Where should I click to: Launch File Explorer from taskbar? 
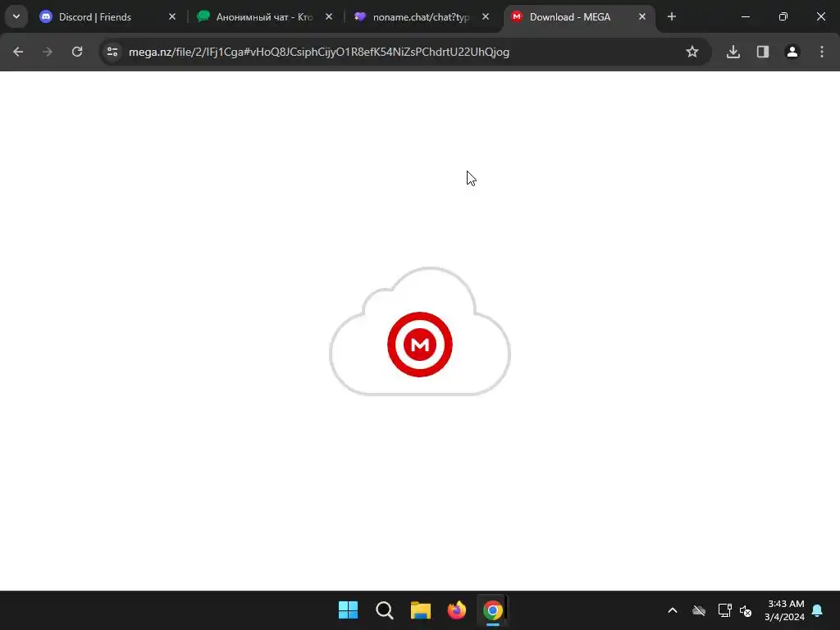click(x=421, y=610)
